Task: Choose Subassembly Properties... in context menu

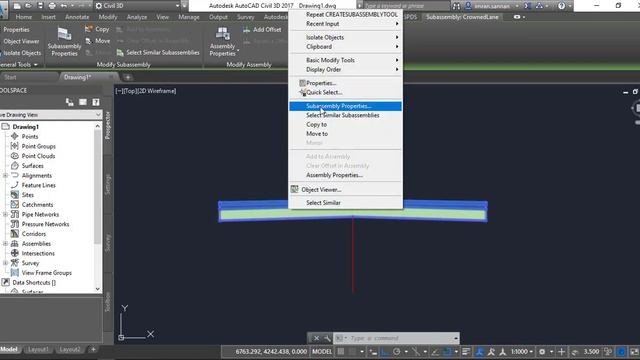Action: coord(346,106)
